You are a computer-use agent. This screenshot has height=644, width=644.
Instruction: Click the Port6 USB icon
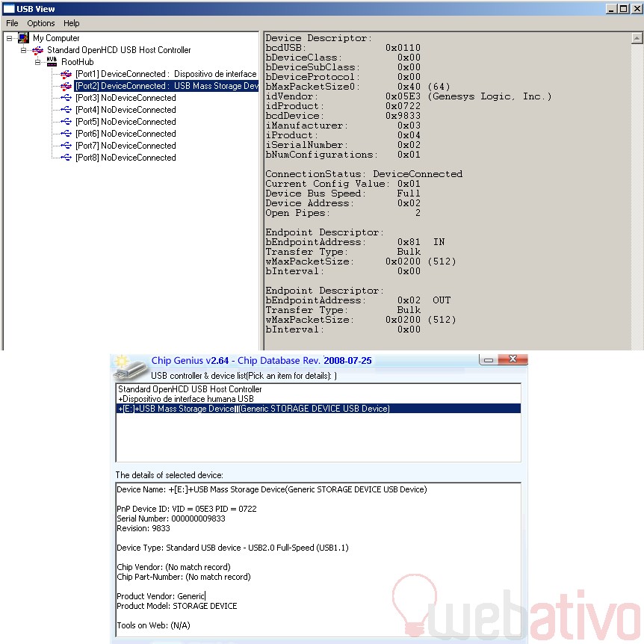pos(66,134)
